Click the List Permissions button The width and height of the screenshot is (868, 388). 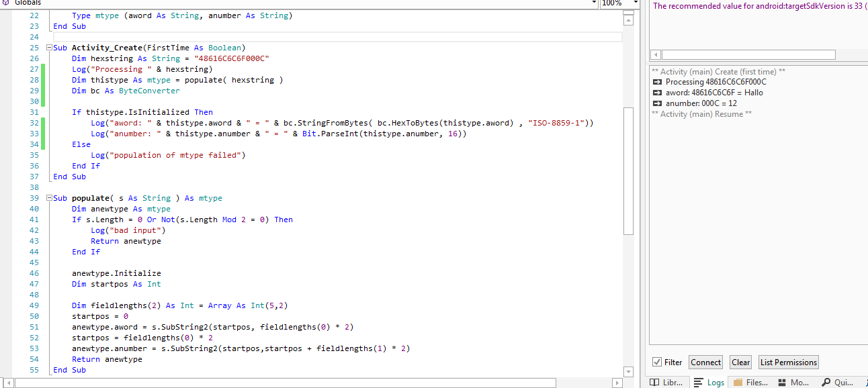point(789,362)
